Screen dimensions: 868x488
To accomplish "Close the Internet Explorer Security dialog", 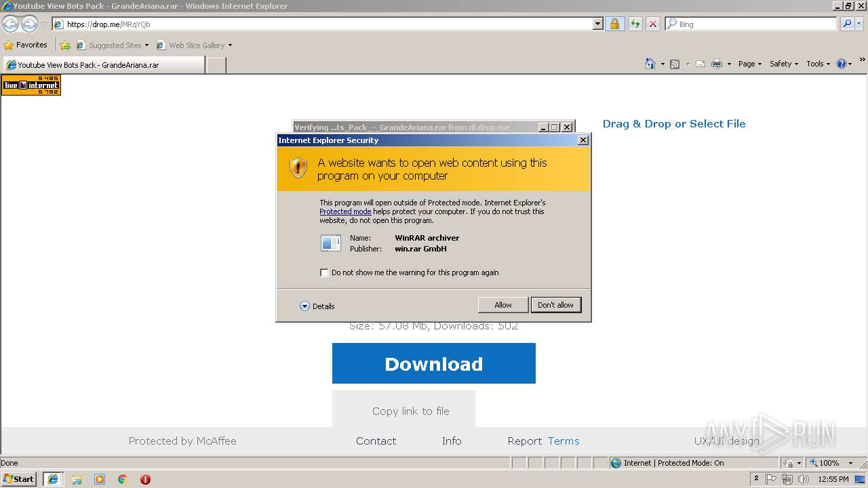I will [583, 140].
